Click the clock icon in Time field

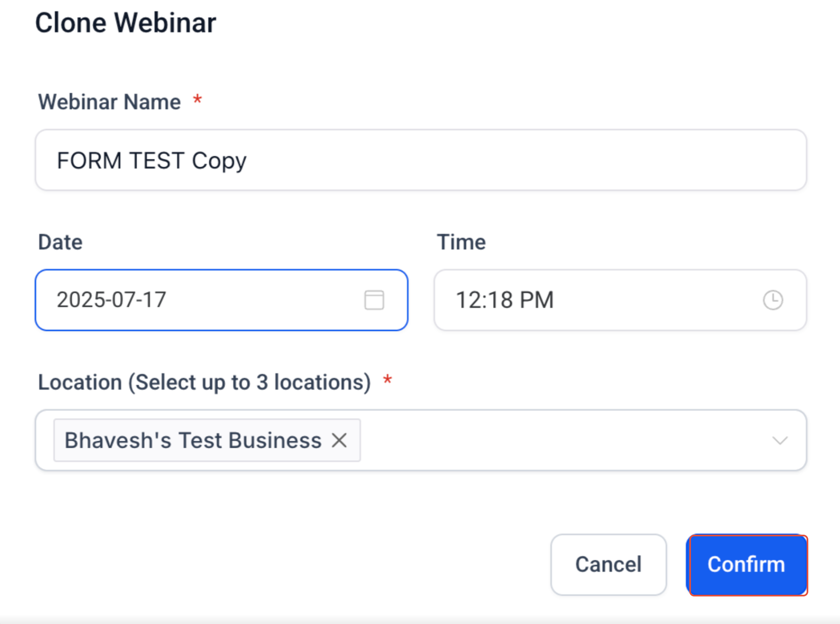click(x=773, y=300)
